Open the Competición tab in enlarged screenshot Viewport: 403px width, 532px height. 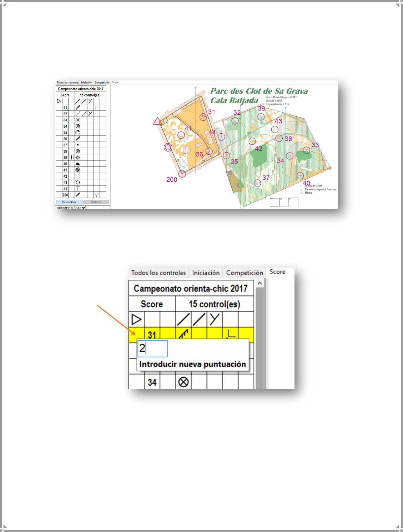[245, 273]
